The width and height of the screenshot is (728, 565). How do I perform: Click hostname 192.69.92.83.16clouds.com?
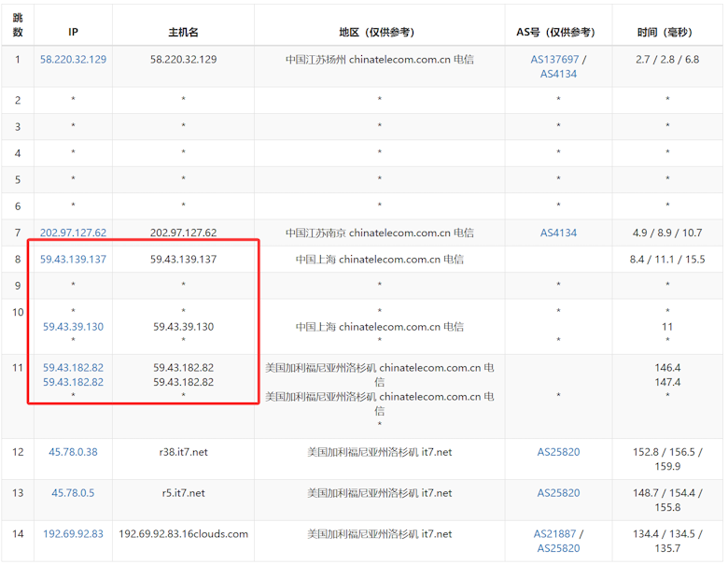183,534
